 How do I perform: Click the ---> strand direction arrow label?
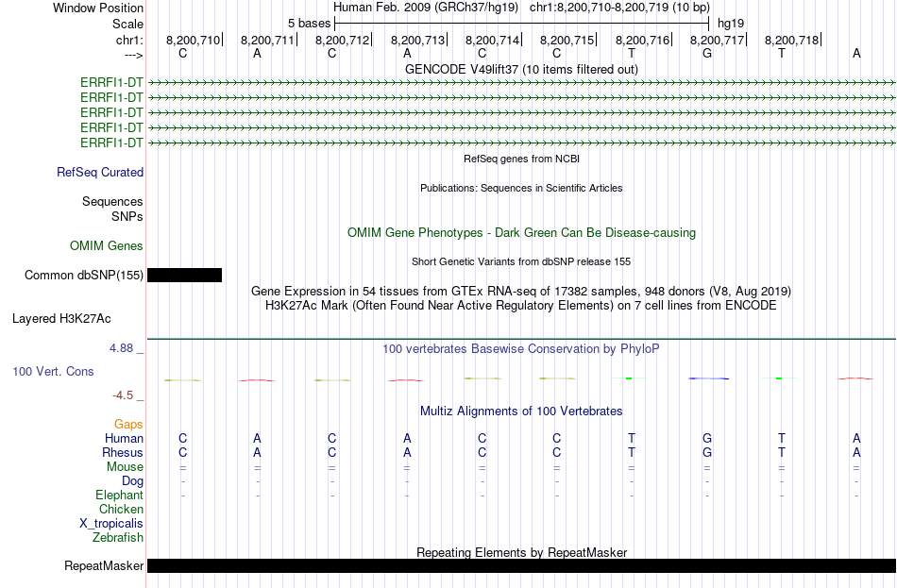[133, 55]
